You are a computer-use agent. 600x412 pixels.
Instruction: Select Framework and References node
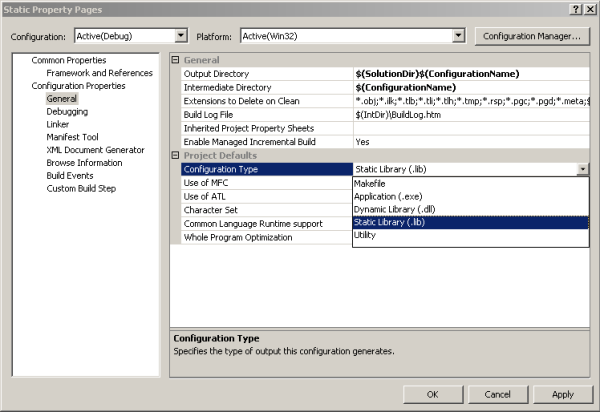tap(99, 73)
